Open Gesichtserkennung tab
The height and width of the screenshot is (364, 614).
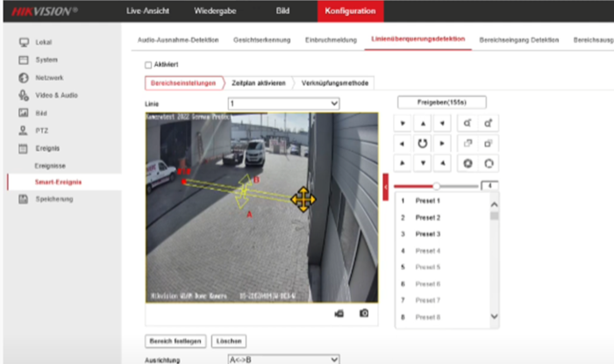pos(262,40)
